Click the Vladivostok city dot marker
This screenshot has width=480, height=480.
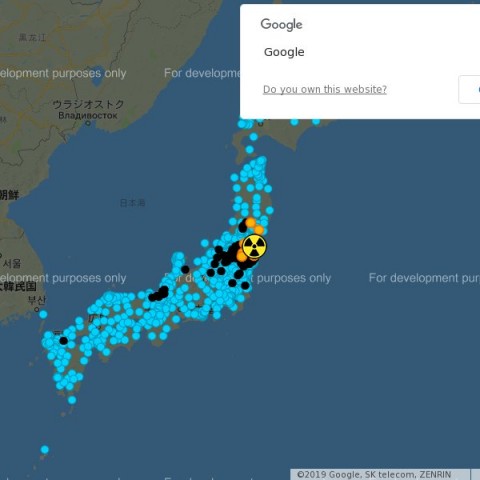tap(88, 123)
